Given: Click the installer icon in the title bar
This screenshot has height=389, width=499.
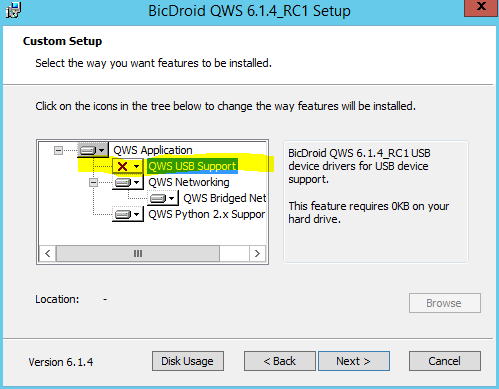Looking at the screenshot, I should (13, 10).
